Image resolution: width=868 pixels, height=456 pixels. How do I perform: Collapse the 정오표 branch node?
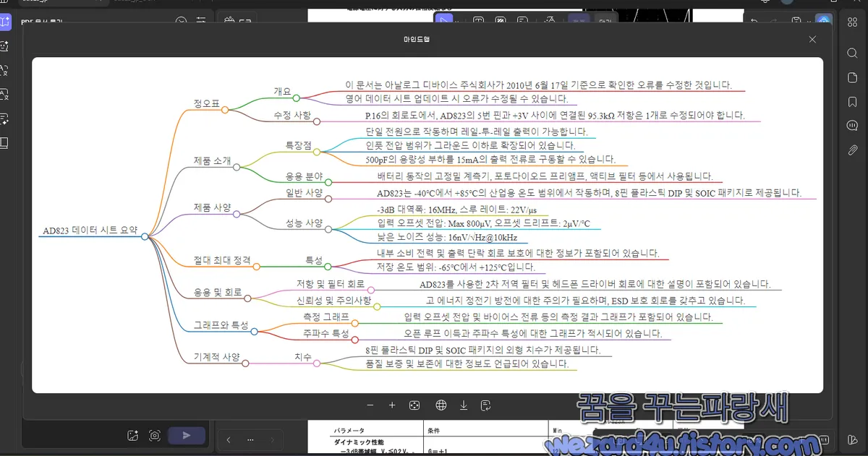(x=224, y=110)
